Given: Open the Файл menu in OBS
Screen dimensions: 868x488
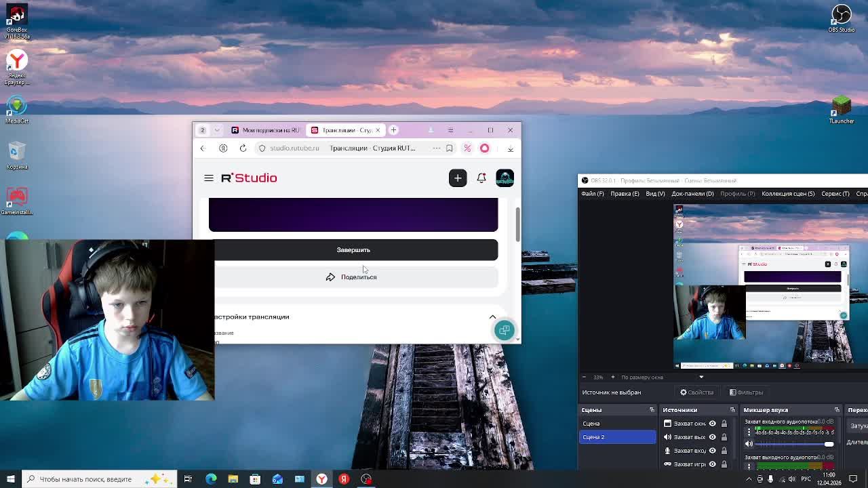Looking at the screenshot, I should [592, 194].
